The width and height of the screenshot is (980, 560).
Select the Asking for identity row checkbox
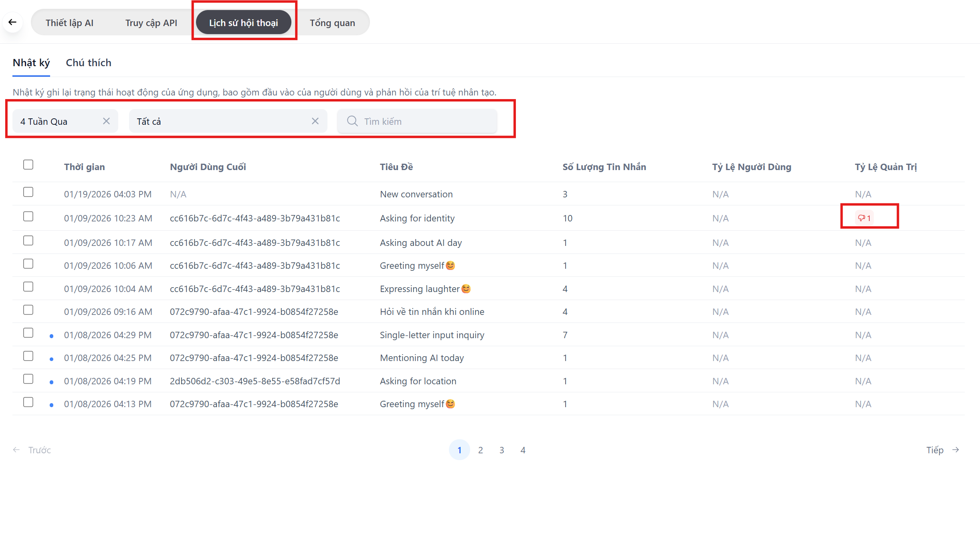coord(28,217)
